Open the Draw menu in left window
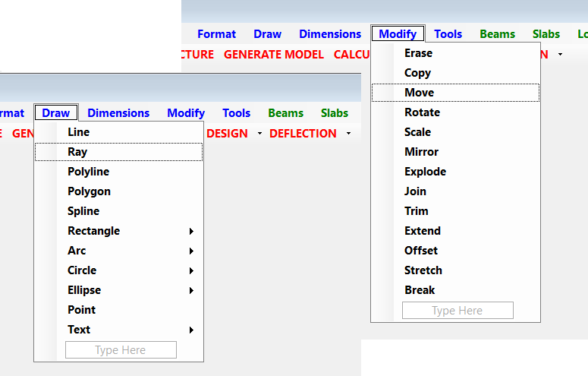 click(56, 112)
